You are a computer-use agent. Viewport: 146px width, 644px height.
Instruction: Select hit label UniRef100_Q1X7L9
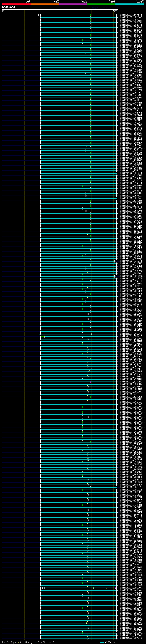click(x=131, y=537)
